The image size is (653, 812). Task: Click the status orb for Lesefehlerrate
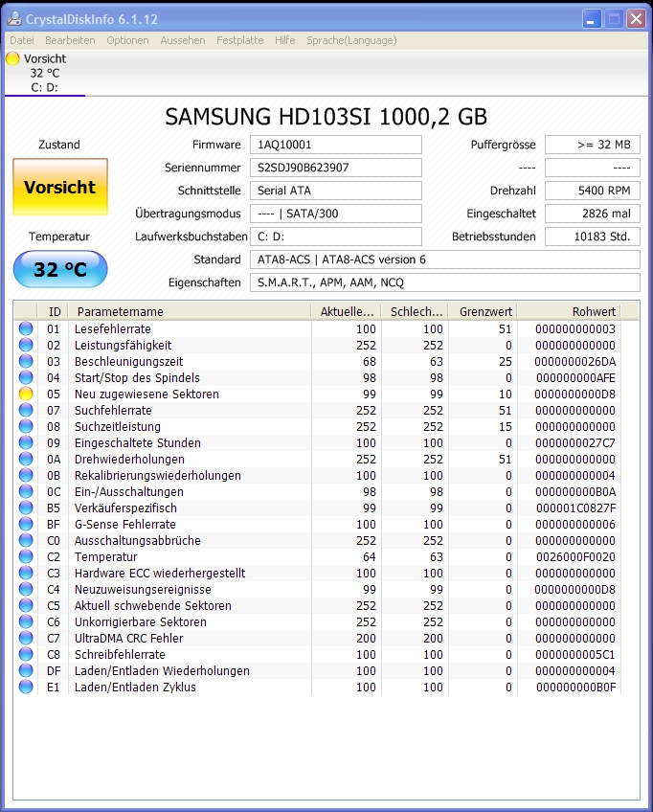click(x=26, y=328)
